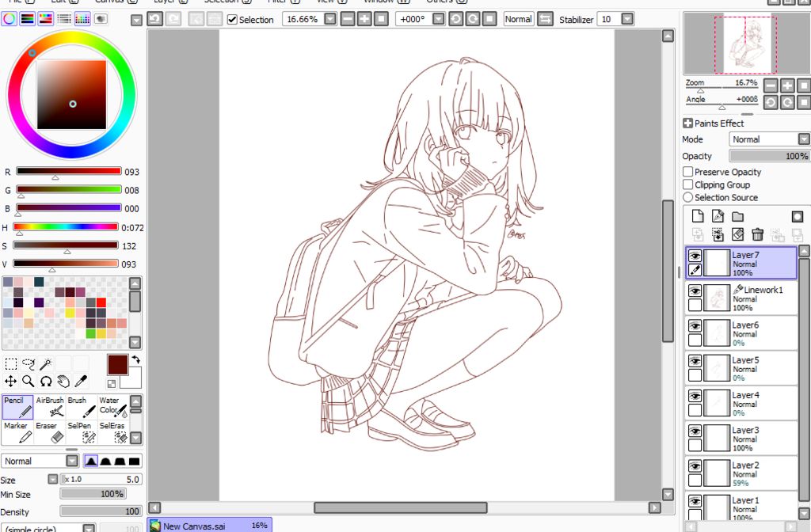Open the color panel options dropdown arrow
This screenshot has height=532, width=811.
tap(136, 21)
